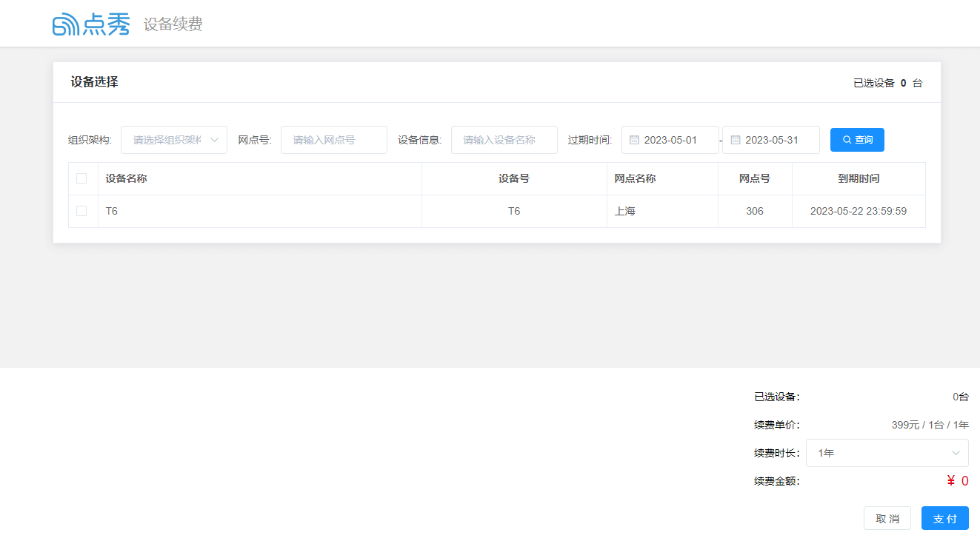Click the 设备名称 column header
Screen dimensions: 980x541
(x=260, y=178)
